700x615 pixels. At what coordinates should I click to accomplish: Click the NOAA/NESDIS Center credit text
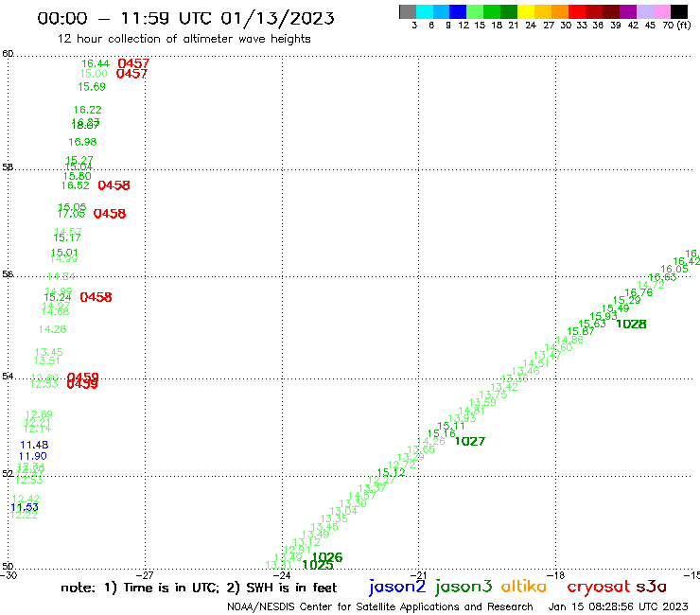(x=380, y=606)
